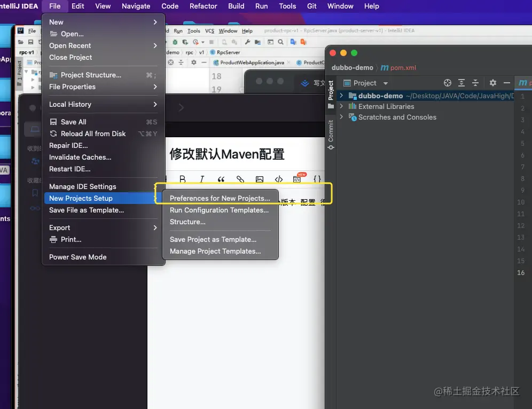This screenshot has height=409, width=532.
Task: Open the Git menu in the macOS menu bar
Action: tap(311, 6)
